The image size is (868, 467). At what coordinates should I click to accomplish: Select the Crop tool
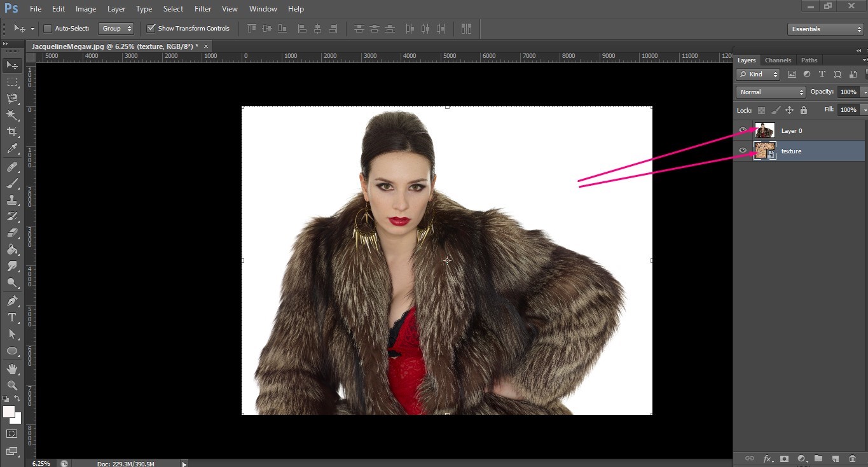coord(11,132)
